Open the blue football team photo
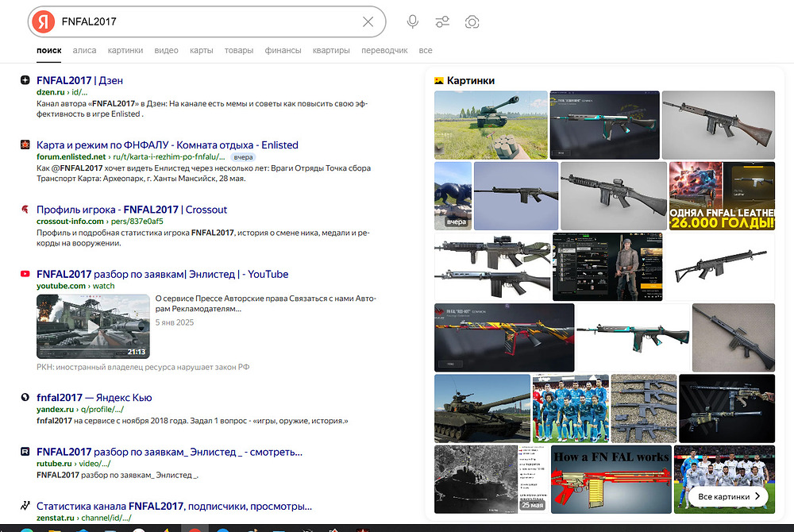 (x=571, y=408)
